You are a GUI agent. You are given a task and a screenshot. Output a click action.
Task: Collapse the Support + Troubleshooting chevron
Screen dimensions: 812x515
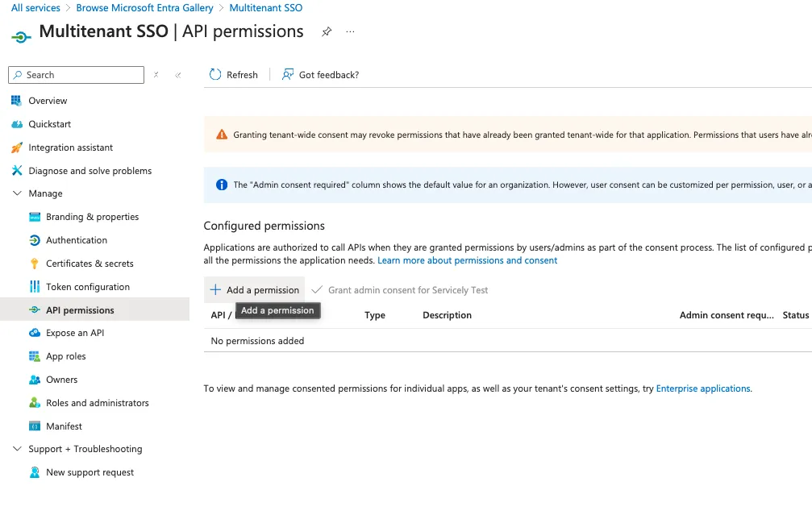tap(17, 449)
